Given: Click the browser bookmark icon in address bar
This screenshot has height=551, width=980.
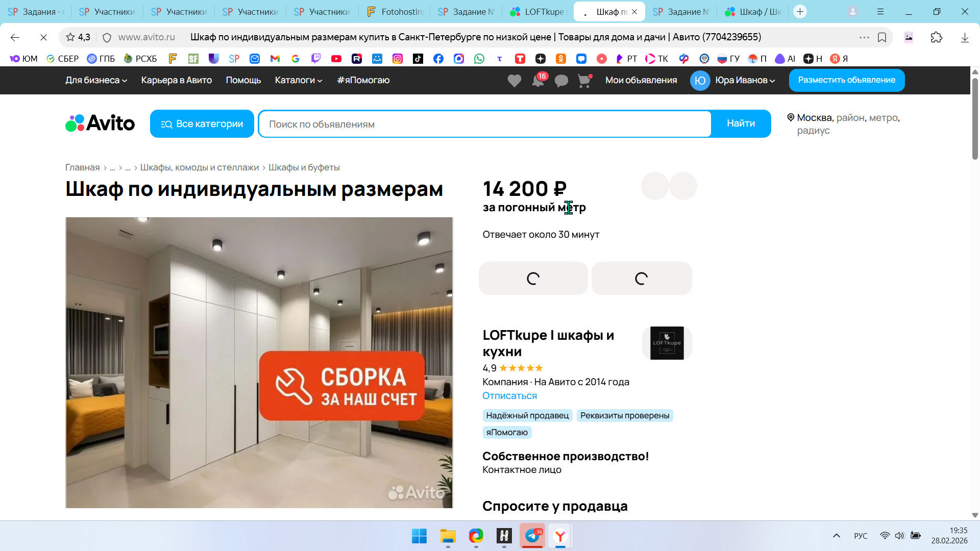Looking at the screenshot, I should click(x=882, y=37).
